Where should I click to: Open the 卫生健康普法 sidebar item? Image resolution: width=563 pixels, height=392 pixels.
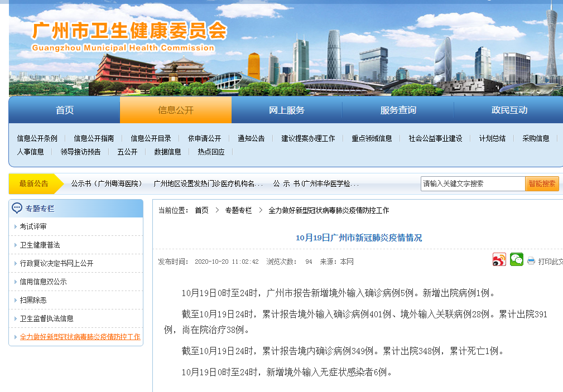click(40, 245)
